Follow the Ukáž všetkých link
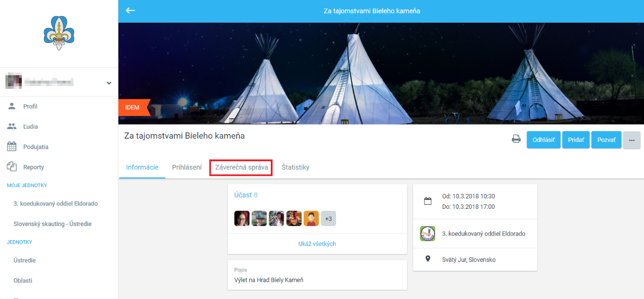This screenshot has width=644, height=299. (317, 244)
